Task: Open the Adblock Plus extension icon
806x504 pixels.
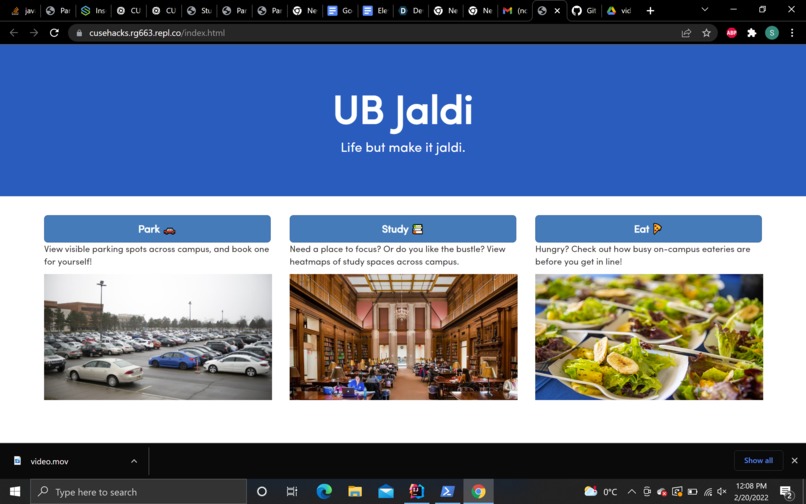Action: 731,33
